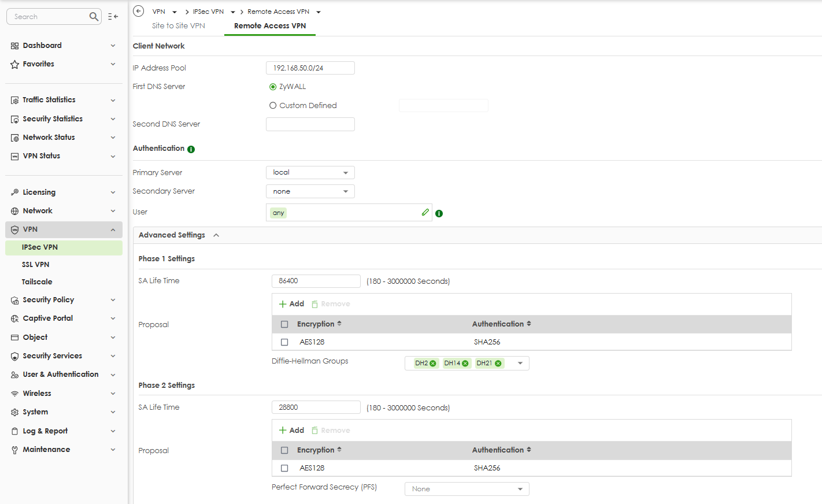Add a Phase 2 proposal
Image resolution: width=822 pixels, height=504 pixels.
coord(291,431)
